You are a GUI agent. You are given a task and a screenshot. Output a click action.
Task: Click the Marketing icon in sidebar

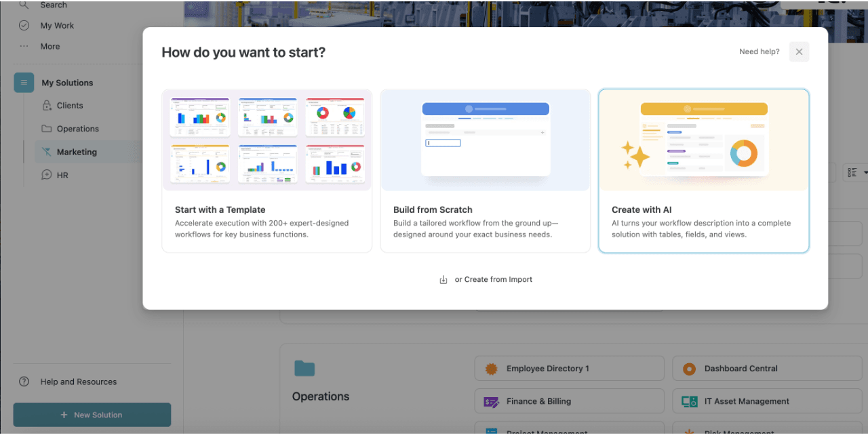[x=47, y=152]
